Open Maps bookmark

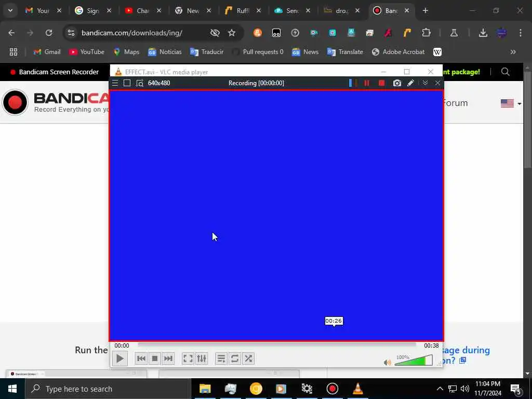[127, 52]
